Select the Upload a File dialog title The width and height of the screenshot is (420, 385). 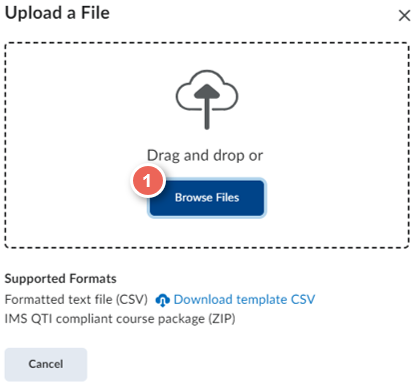point(57,13)
